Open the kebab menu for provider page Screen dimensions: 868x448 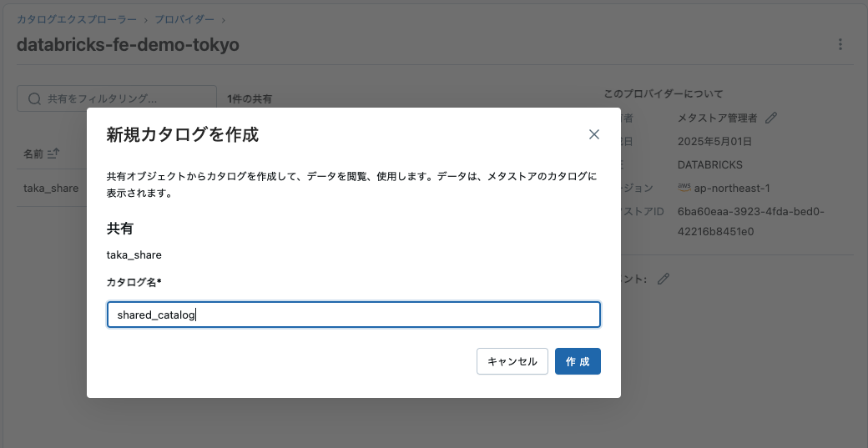pyautogui.click(x=840, y=44)
